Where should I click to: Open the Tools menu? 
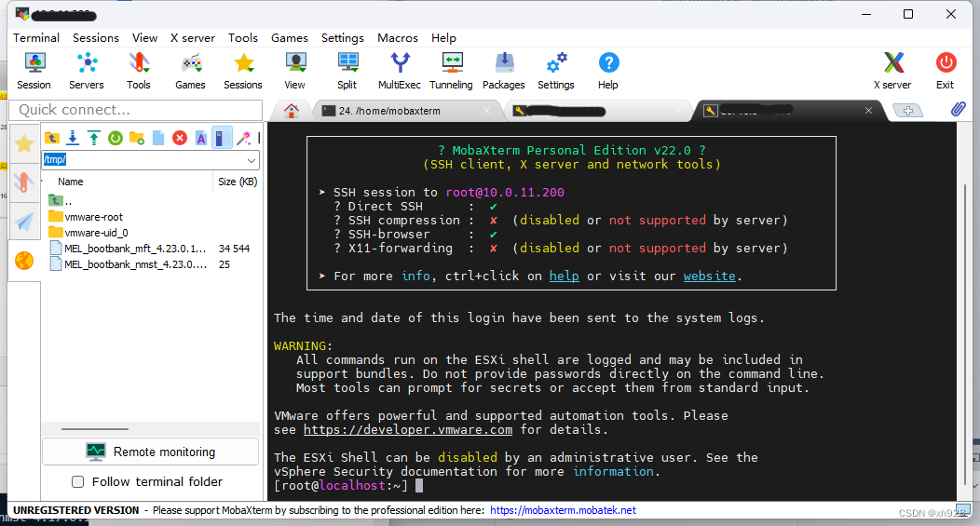(242, 38)
